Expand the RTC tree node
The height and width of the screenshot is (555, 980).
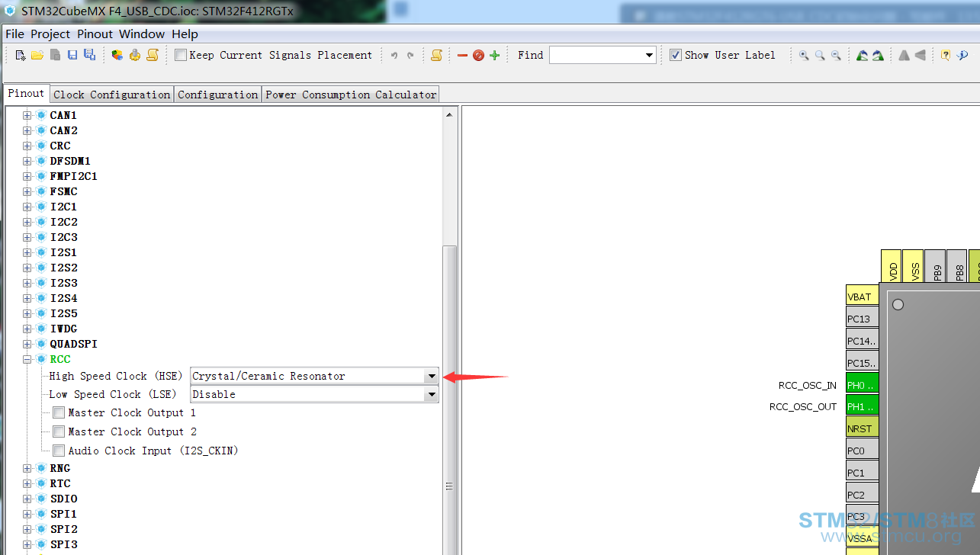27,483
